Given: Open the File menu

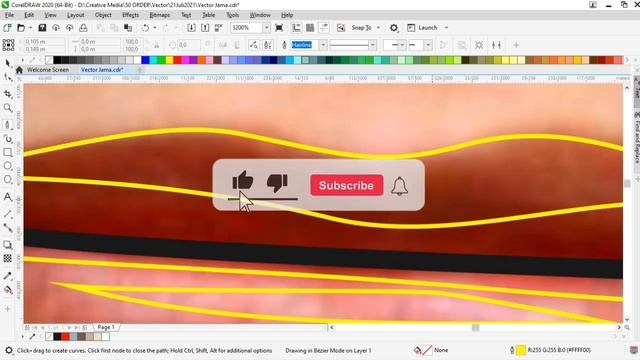Looking at the screenshot, I should point(9,15).
